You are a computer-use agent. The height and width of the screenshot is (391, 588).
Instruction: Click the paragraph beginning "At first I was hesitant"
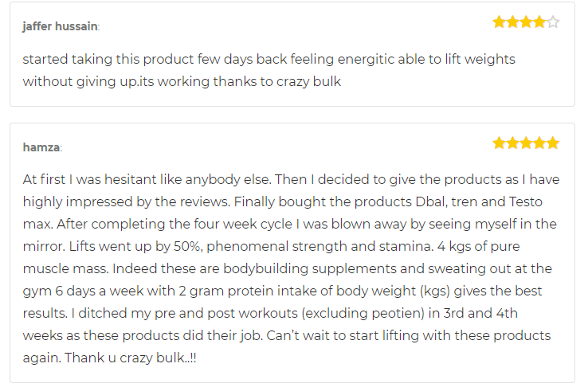tap(291, 268)
